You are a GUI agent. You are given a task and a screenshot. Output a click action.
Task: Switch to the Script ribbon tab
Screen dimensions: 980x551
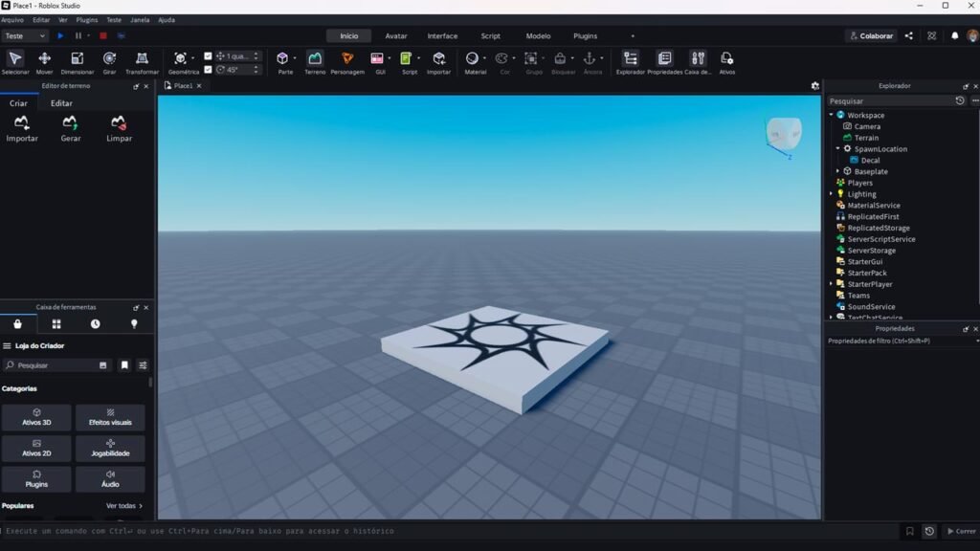click(x=490, y=35)
